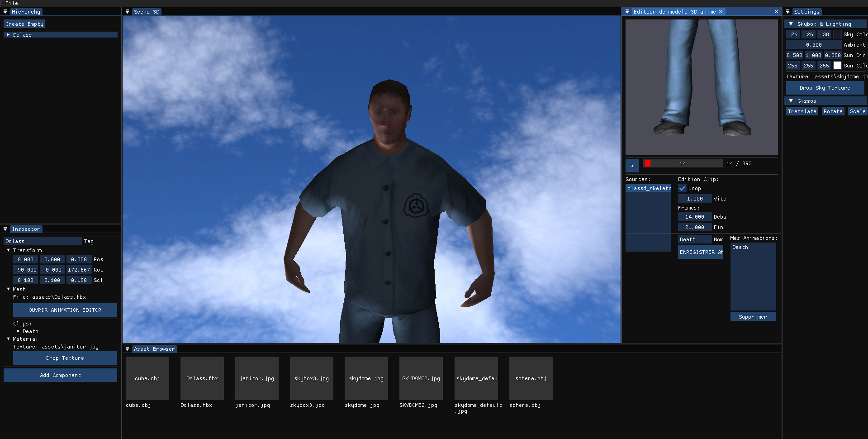Click the animation editor panel collapse icon
Screen dimensions: 868x439
tap(627, 11)
